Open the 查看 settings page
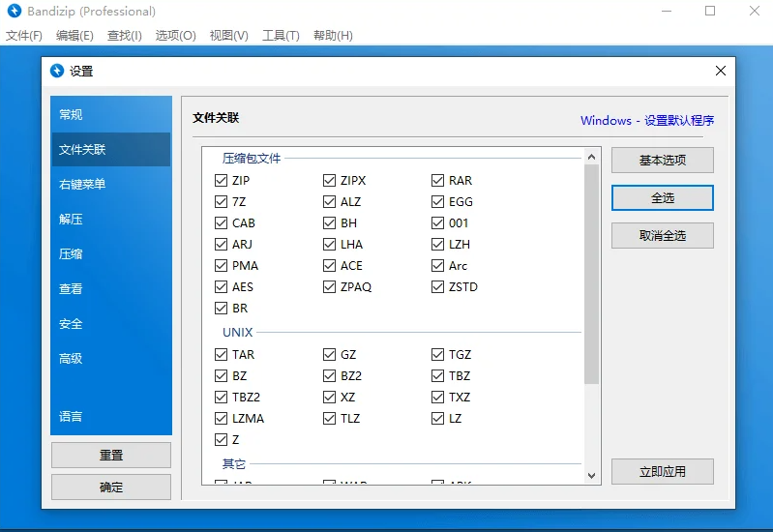The image size is (773, 532). tap(111, 289)
